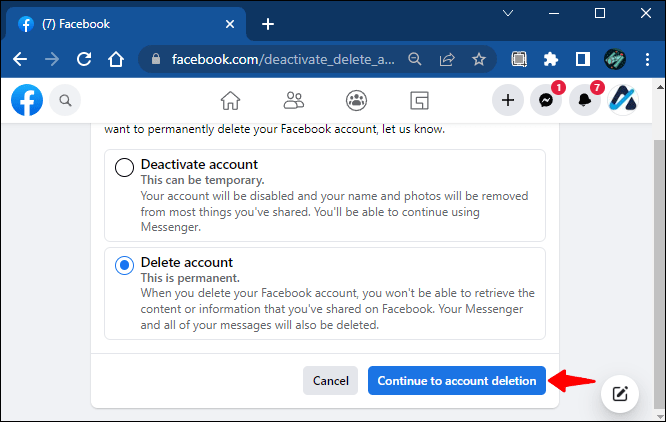The image size is (666, 422).
Task: Click the facebook.com address bar
Action: click(282, 59)
